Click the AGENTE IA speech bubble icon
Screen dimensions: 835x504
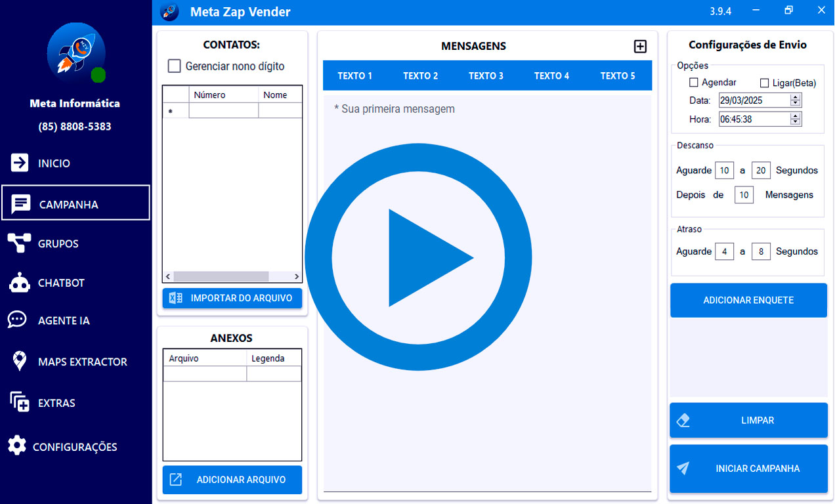(17, 320)
